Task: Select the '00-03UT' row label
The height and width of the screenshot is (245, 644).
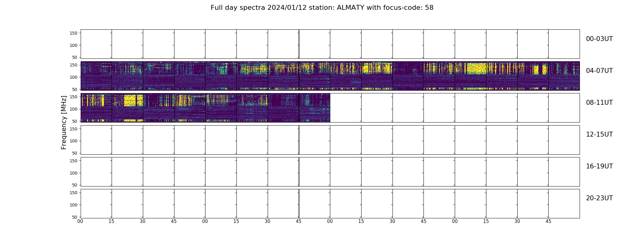Action: coord(599,39)
